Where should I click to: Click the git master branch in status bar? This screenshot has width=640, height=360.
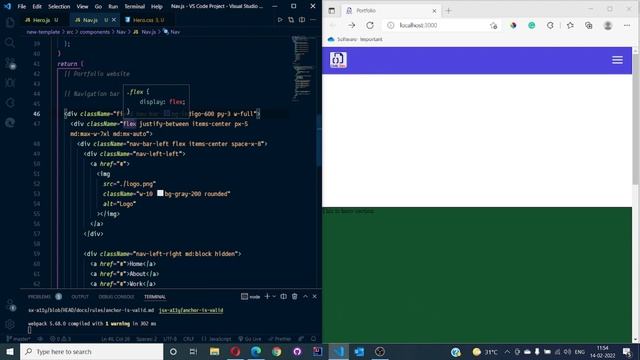tap(19, 339)
